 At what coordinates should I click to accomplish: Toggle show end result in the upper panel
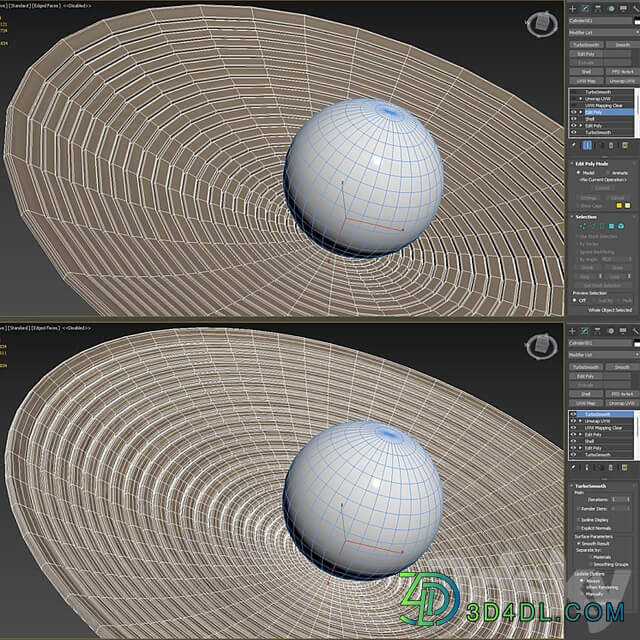[587, 145]
